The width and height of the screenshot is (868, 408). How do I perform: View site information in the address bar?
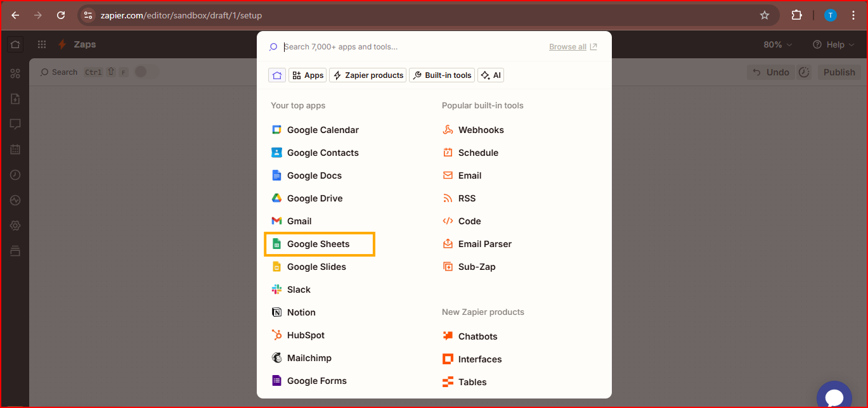coord(88,15)
